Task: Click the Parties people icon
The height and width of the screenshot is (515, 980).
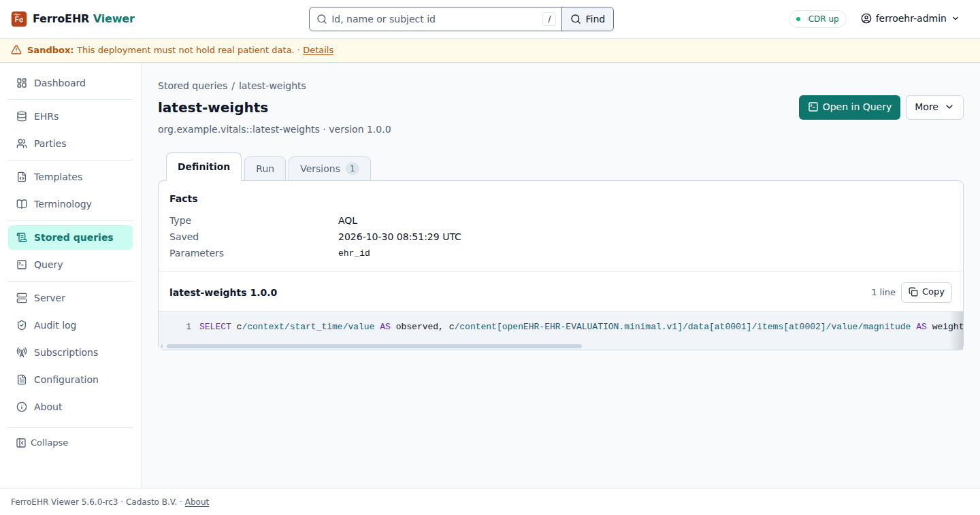Action: (x=22, y=144)
